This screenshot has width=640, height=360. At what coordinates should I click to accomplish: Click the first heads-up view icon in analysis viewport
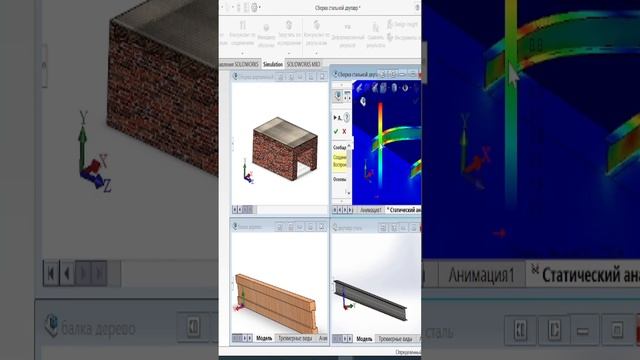pos(359,88)
